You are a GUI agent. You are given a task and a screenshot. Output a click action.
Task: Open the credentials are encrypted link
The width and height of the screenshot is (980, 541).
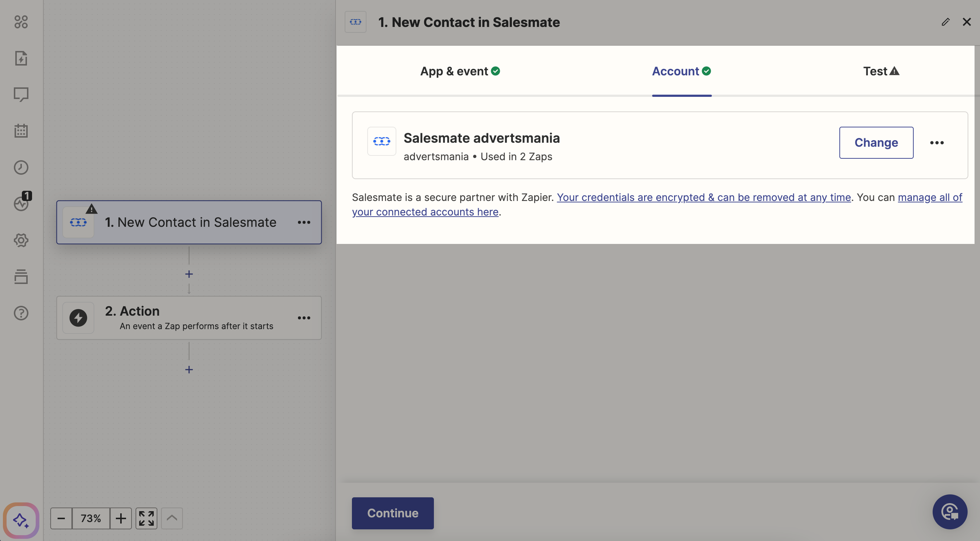[704, 197]
